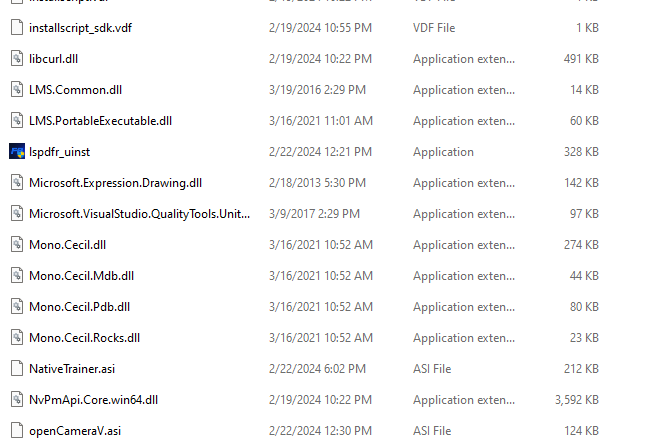Click the NativeTrainer.asi file icon
Screen dimensions: 647x448
coord(17,368)
